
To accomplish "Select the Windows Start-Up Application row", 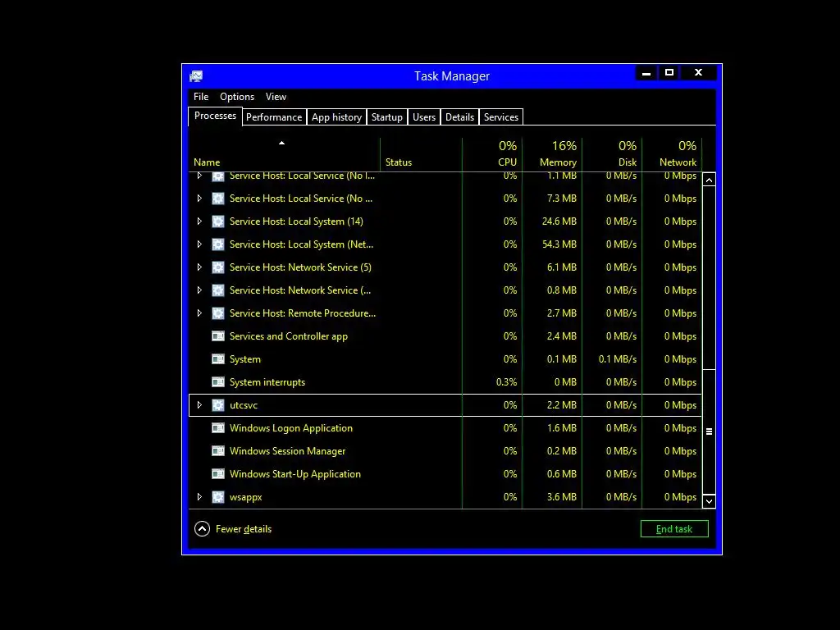I will 445,474.
